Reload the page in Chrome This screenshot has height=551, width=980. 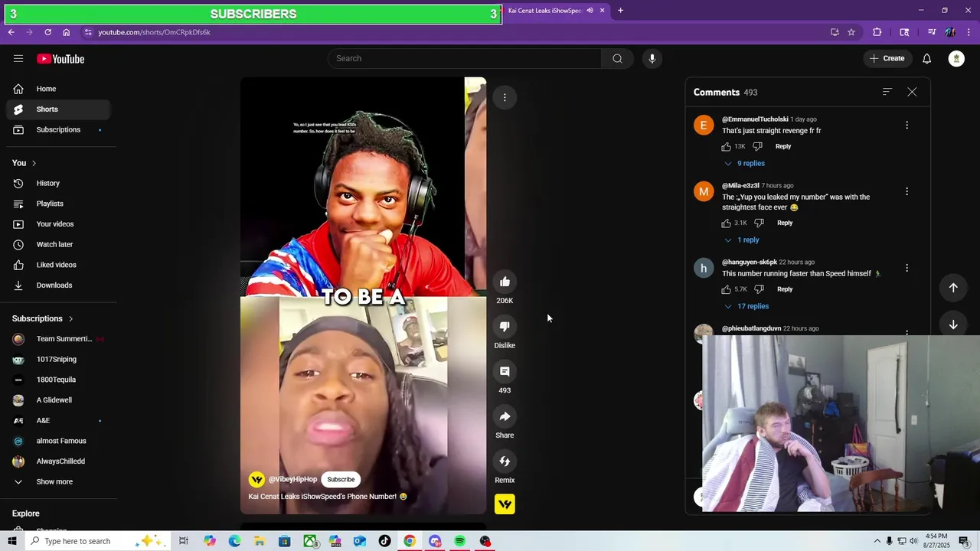pyautogui.click(x=47, y=32)
